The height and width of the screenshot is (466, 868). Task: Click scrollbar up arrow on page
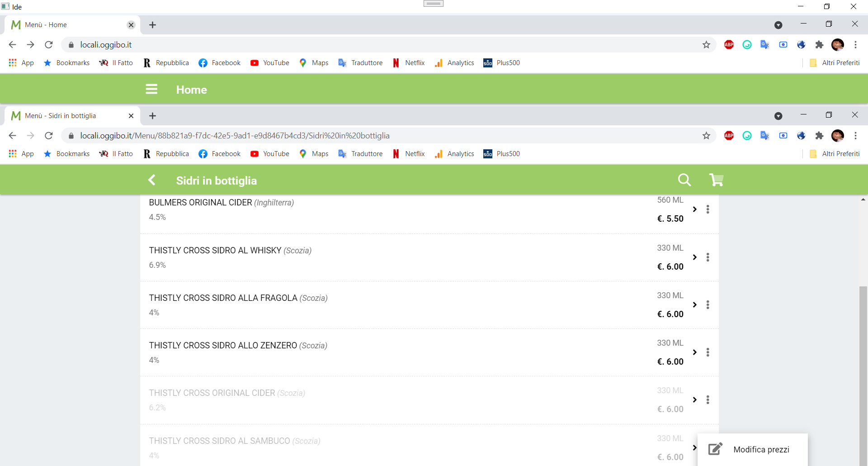(863, 200)
